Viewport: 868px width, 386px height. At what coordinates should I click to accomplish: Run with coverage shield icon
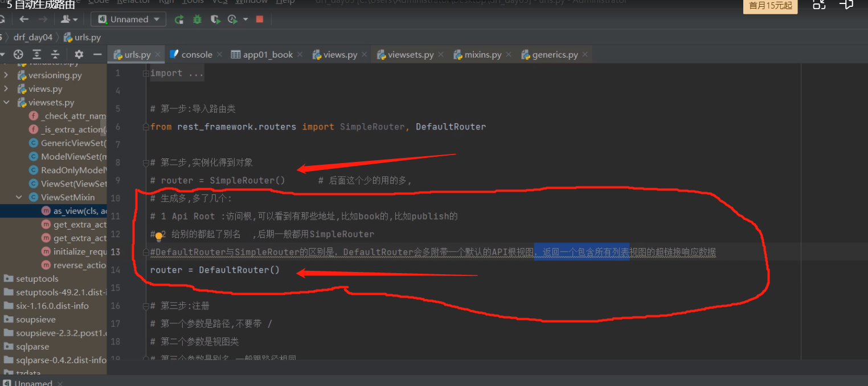(x=215, y=19)
